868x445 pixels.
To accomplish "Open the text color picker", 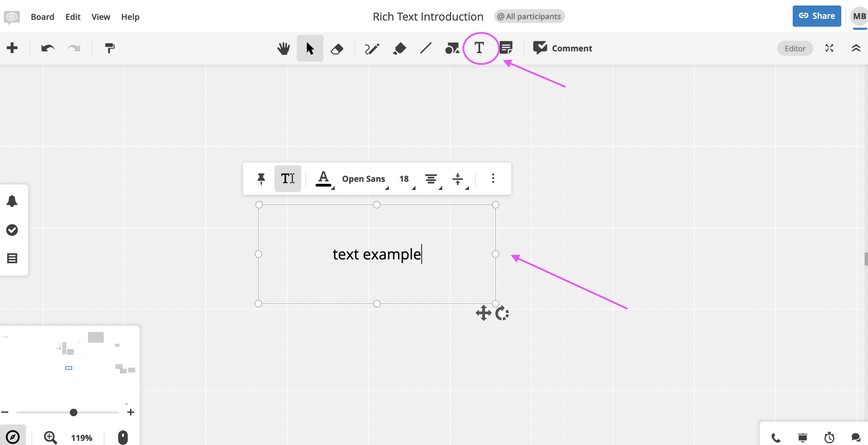I will tap(324, 179).
